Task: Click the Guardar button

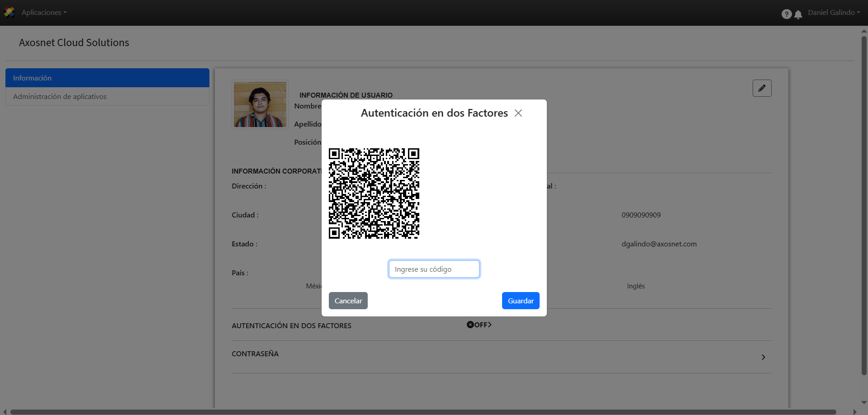Action: [521, 301]
